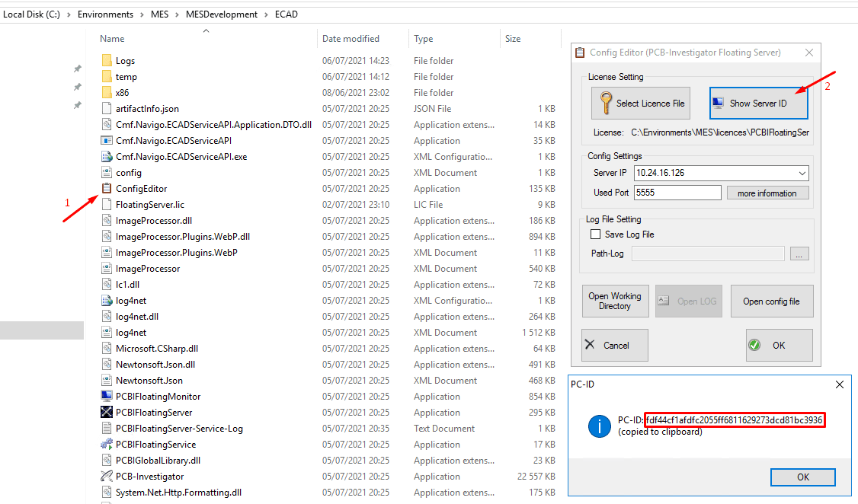Click the more information button

[x=767, y=193]
